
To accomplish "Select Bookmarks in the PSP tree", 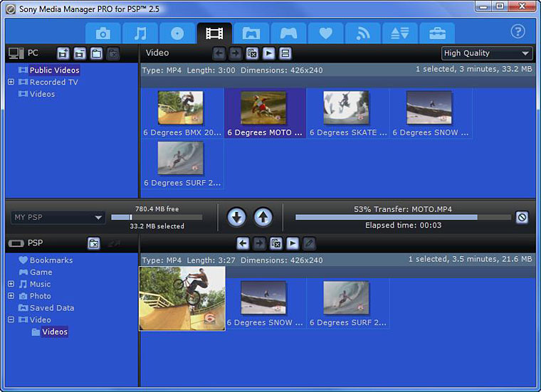I will [51, 260].
